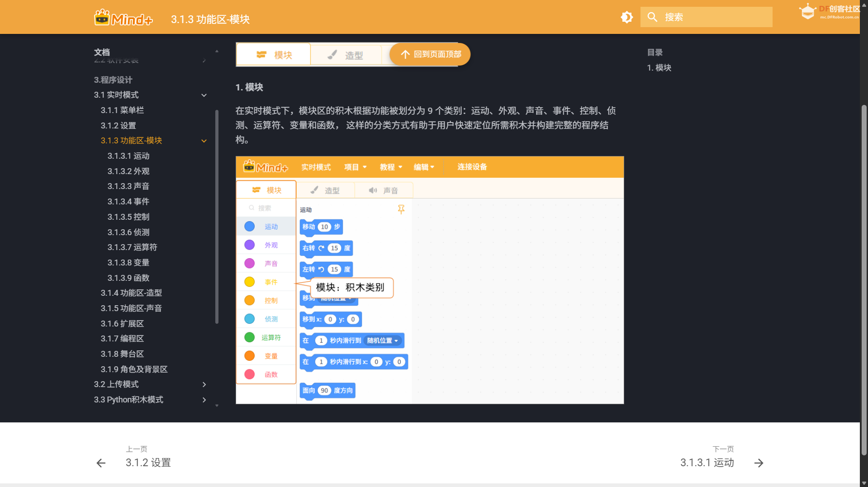Collapse the 3.1.3 功能区-模块 section
868x487 pixels.
click(204, 141)
